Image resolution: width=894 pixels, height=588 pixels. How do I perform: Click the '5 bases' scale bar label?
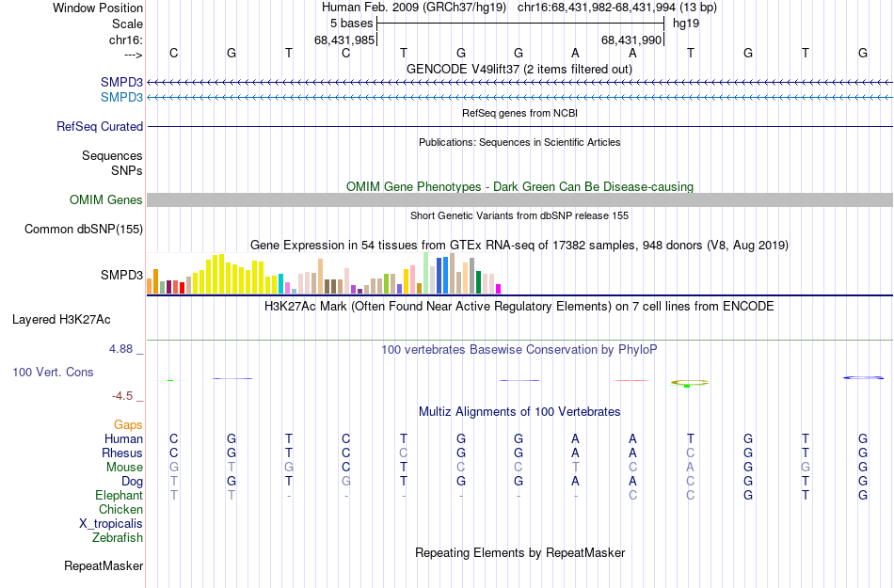351,24
